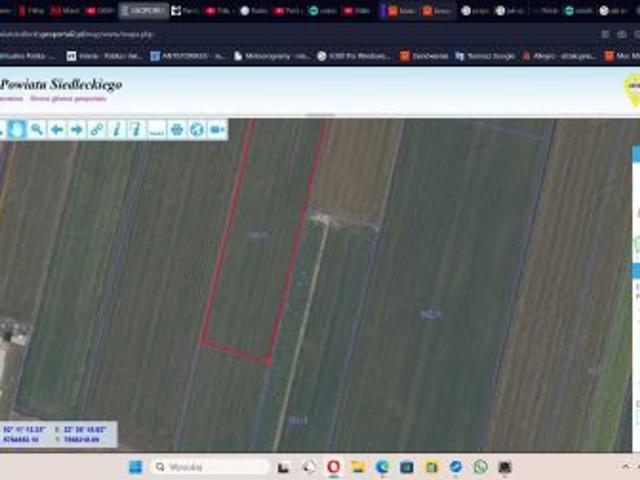
Task: Click the yellow map pin logo
Action: (633, 90)
